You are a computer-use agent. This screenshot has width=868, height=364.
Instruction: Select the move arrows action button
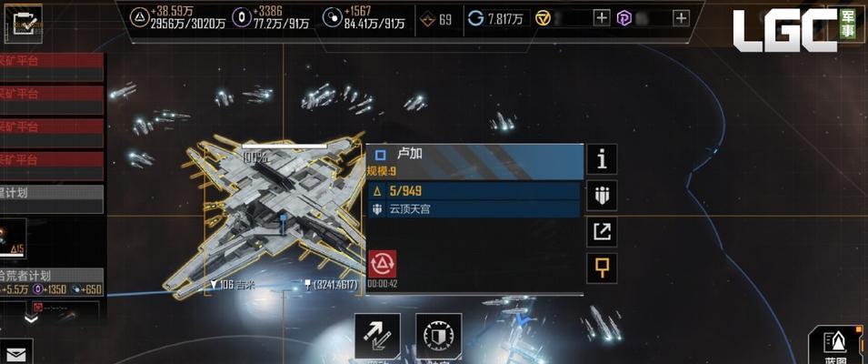coord(377,337)
